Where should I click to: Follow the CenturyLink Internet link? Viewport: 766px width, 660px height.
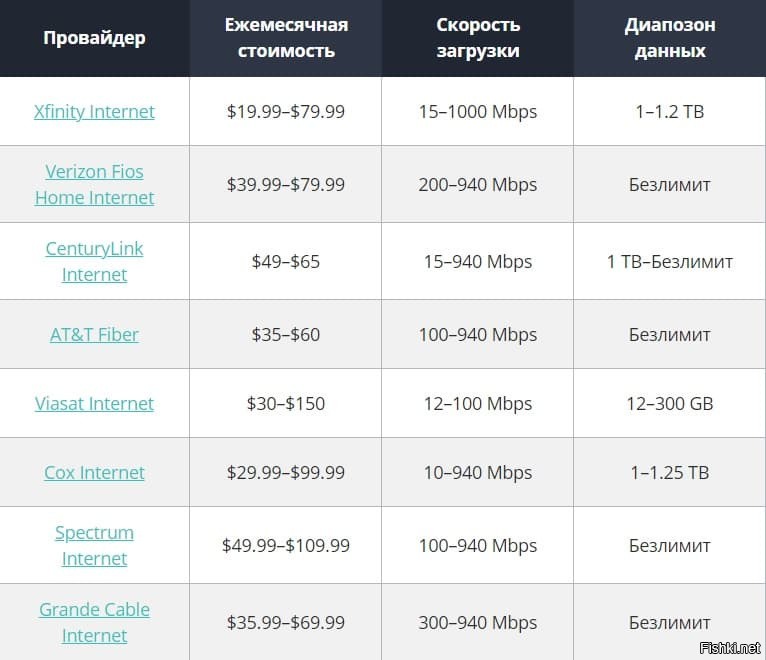point(94,262)
